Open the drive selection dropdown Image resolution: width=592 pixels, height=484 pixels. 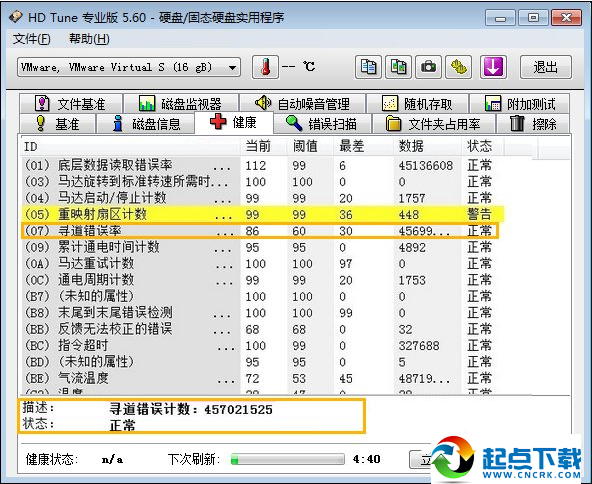tap(129, 68)
